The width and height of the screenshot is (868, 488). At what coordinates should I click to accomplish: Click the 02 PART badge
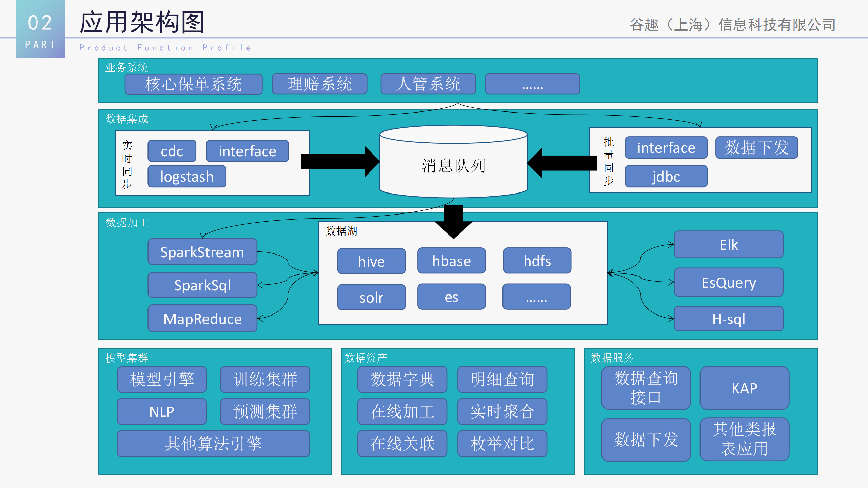40,29
